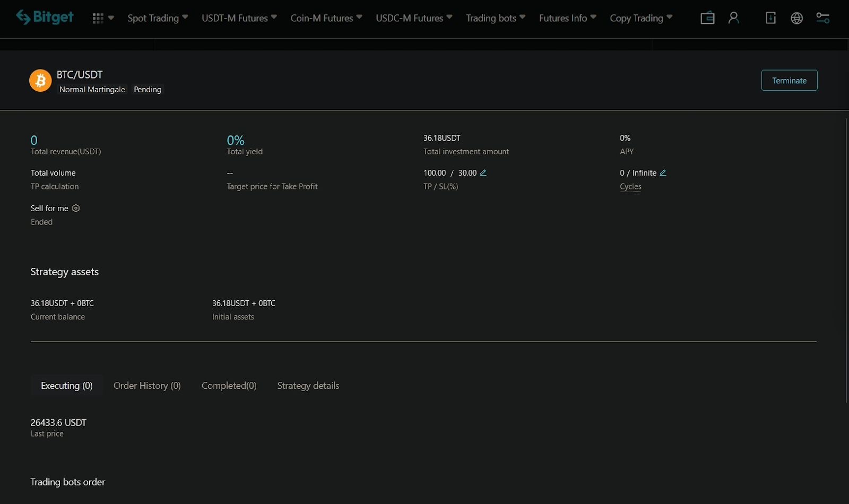The height and width of the screenshot is (504, 849).
Task: Open the Completed(0) tab
Action: point(229,386)
